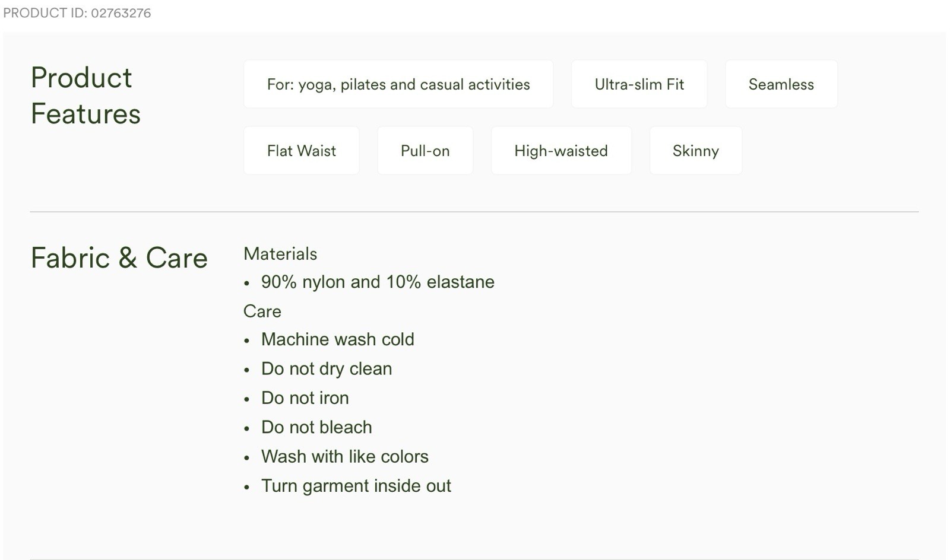Select the Do not bleach item

(x=316, y=427)
